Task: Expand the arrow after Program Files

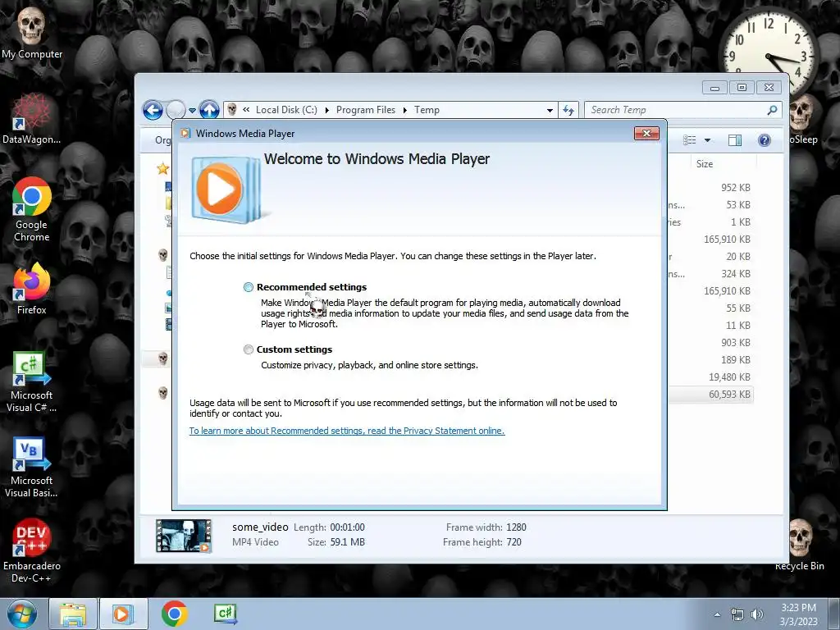Action: tap(404, 111)
